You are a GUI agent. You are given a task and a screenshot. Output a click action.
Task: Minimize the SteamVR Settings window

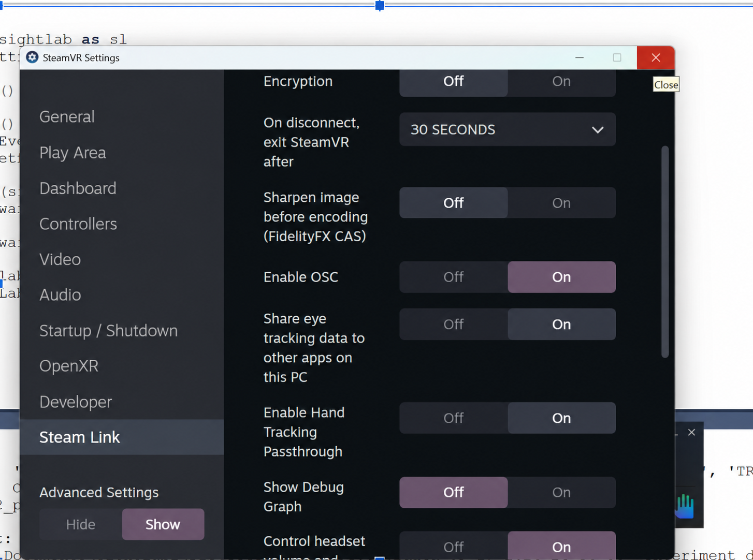580,57
